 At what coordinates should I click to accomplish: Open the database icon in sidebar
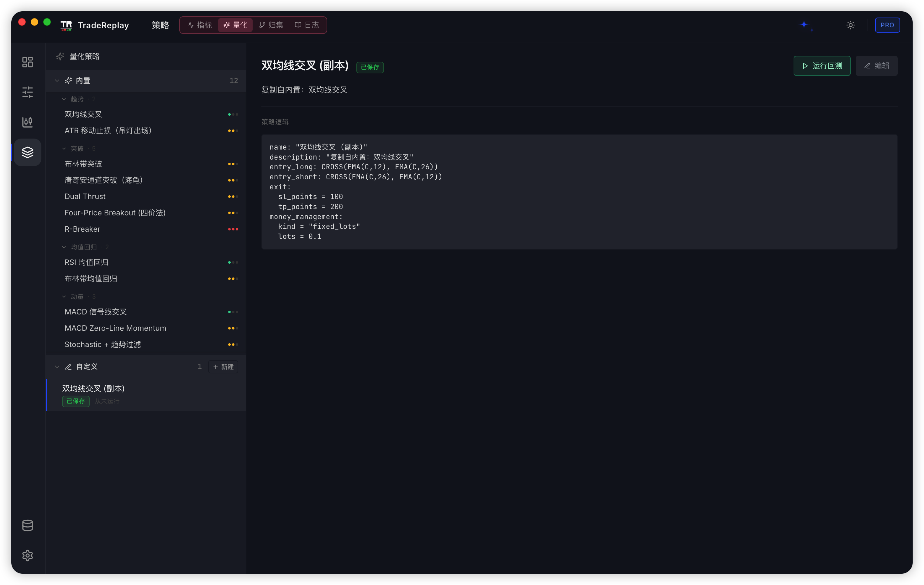coord(27,525)
